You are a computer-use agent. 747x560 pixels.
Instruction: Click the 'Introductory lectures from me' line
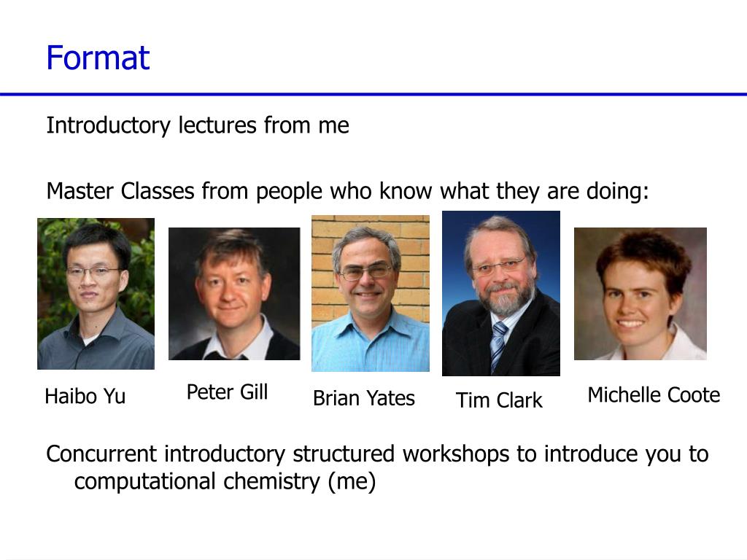point(198,125)
